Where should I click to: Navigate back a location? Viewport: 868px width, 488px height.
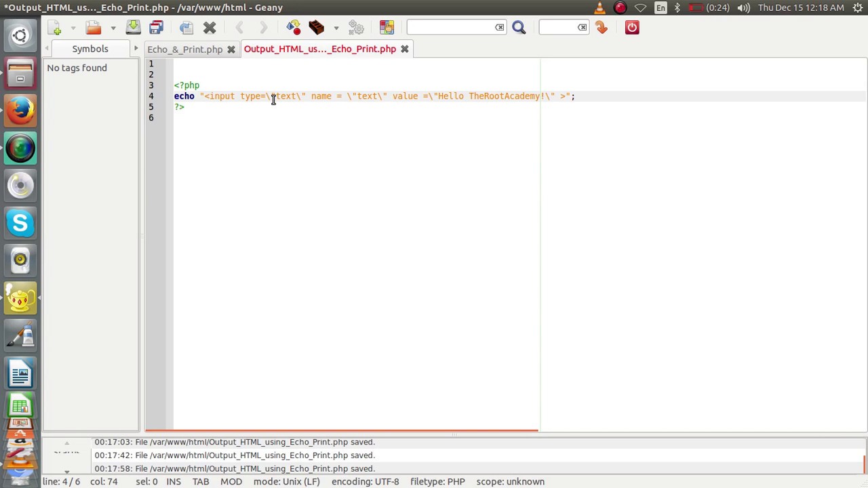[239, 27]
